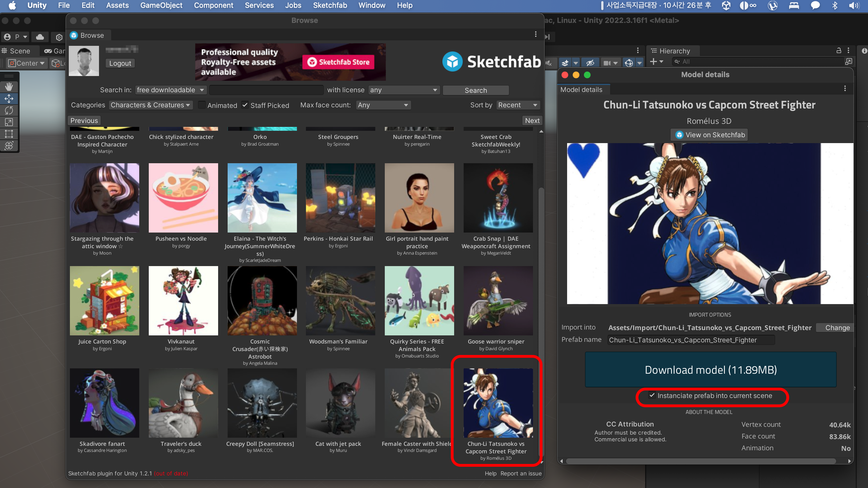Click the Hierarchy create plus icon
This screenshot has width=868, height=488.
pyautogui.click(x=653, y=62)
